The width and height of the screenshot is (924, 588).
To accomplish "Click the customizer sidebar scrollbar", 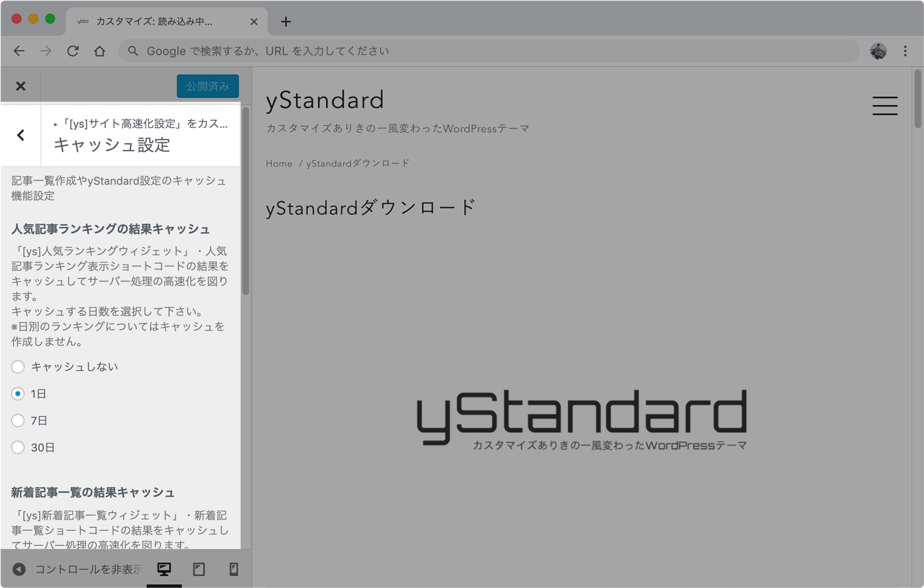I will 245,201.
